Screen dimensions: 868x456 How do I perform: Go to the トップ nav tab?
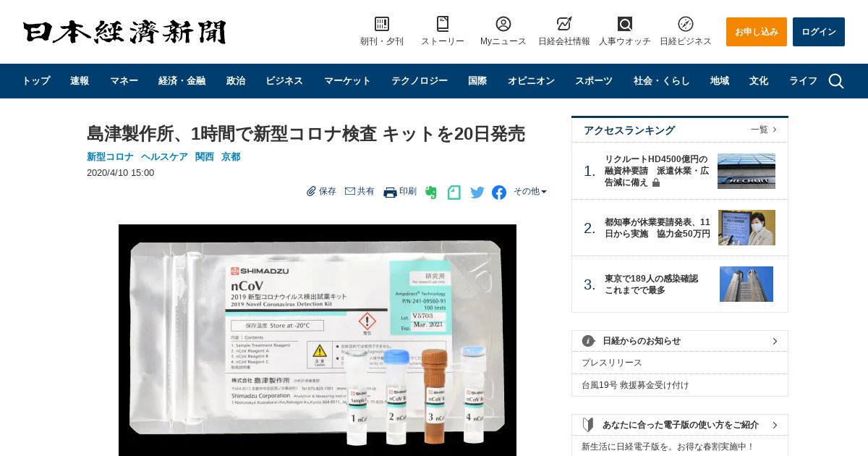(36, 81)
